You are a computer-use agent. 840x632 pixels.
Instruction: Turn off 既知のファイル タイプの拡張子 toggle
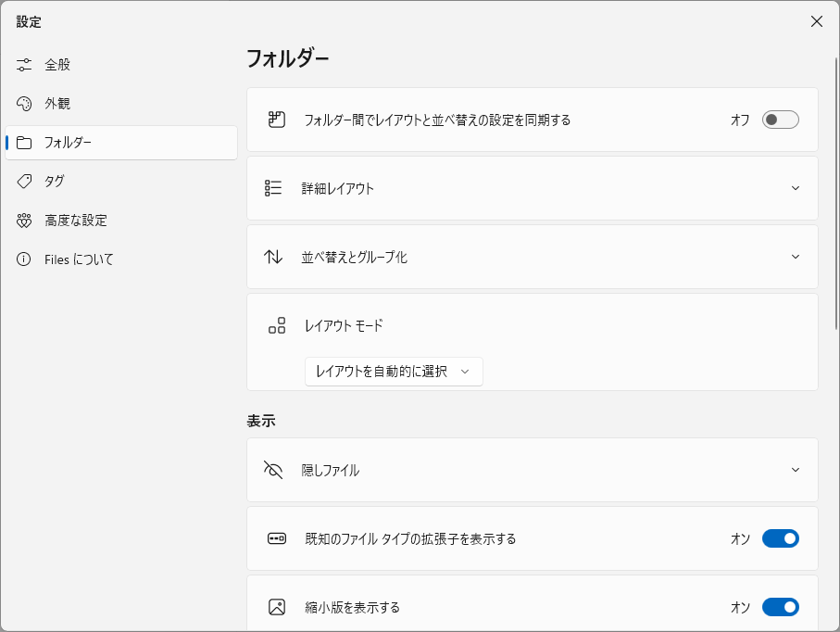(x=781, y=538)
